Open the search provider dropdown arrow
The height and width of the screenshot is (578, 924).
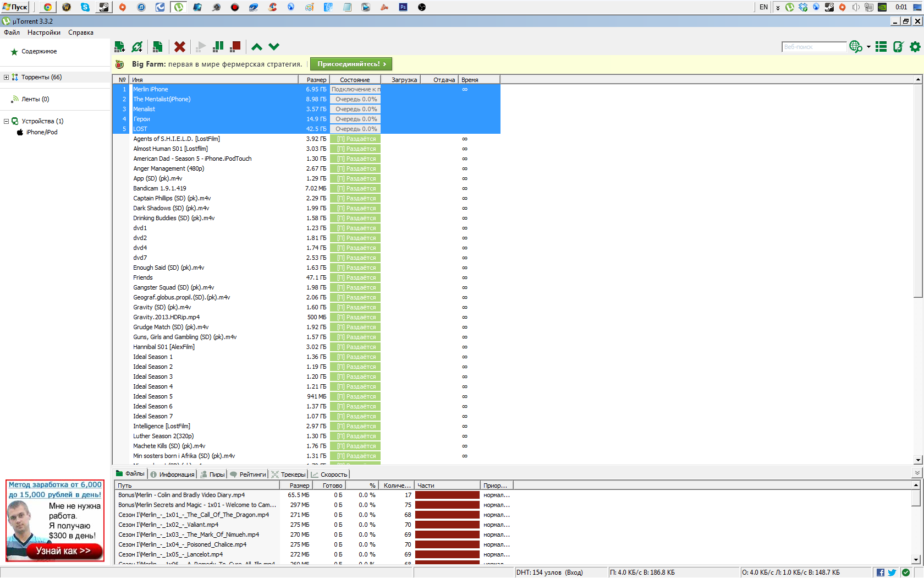click(869, 47)
